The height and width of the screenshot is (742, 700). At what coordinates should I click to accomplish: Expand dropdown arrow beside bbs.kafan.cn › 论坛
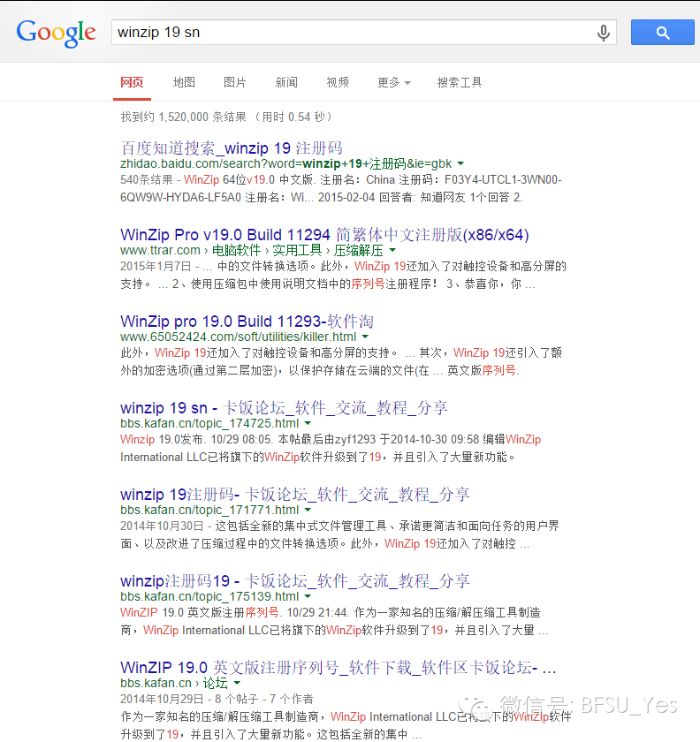click(237, 683)
